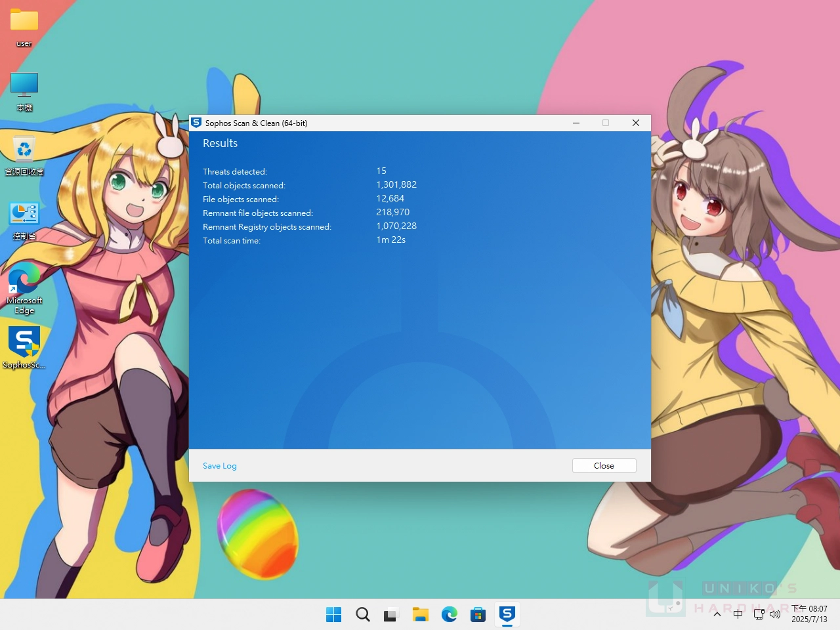Image resolution: width=840 pixels, height=630 pixels.
Task: Open the Windows Start menu
Action: point(333,614)
